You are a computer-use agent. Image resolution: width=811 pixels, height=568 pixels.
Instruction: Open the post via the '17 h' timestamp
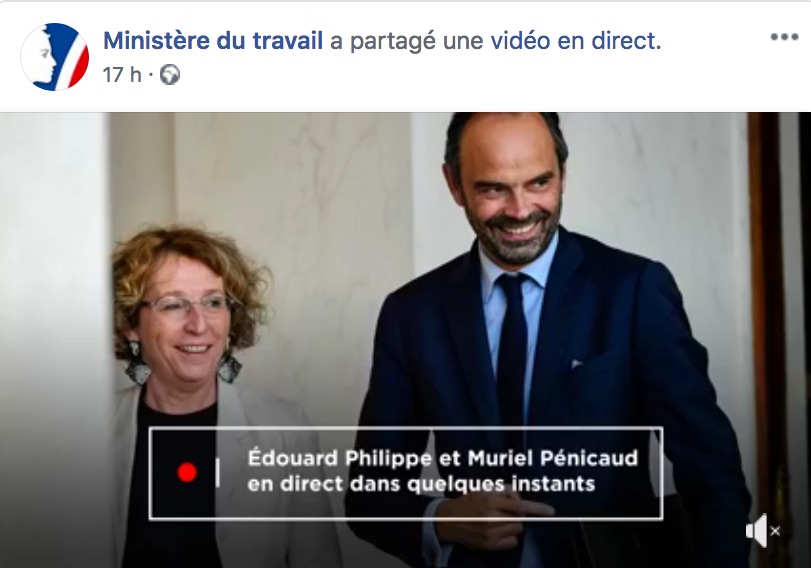[x=122, y=75]
